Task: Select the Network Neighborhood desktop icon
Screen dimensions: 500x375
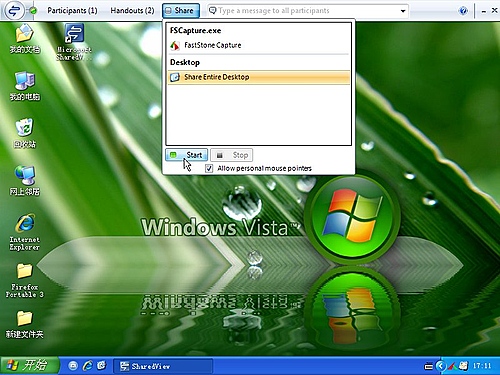Action: (x=25, y=180)
